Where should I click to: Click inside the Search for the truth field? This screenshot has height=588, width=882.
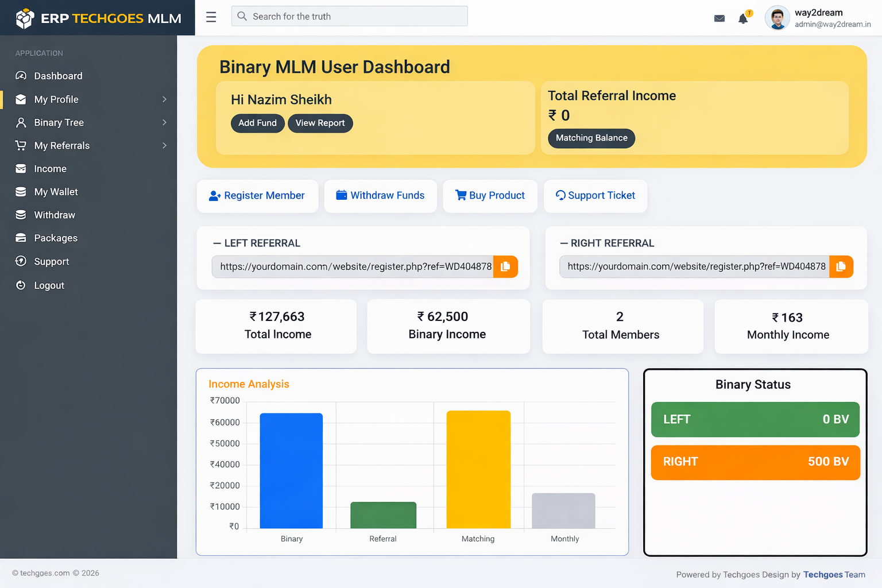(349, 16)
